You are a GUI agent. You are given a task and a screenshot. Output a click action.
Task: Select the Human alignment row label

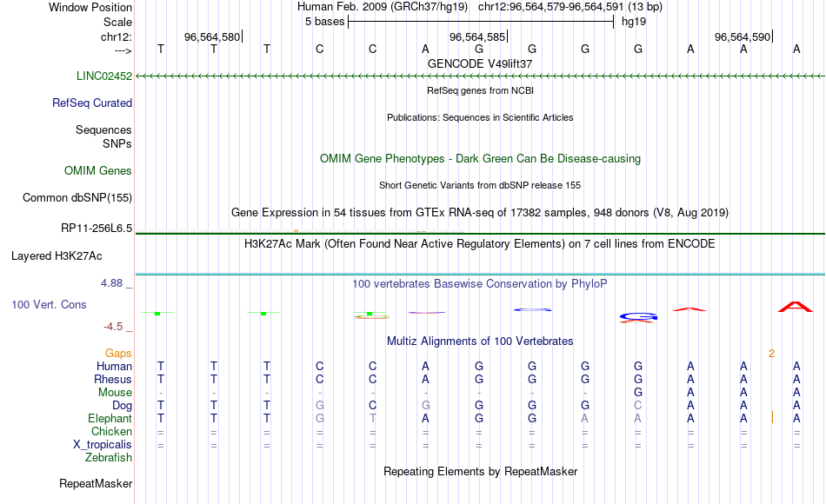114,366
